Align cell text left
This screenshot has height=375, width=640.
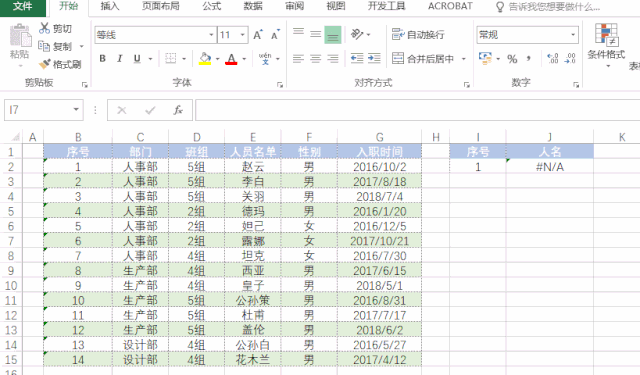tap(298, 59)
